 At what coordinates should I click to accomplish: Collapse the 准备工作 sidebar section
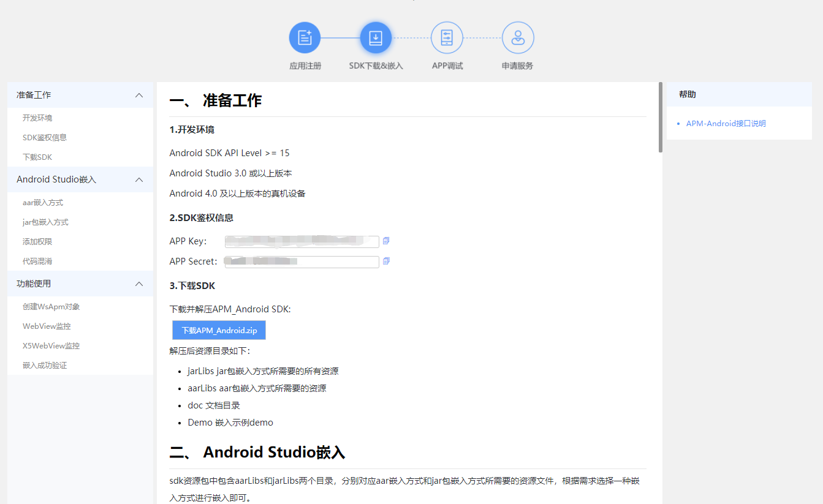pos(139,95)
